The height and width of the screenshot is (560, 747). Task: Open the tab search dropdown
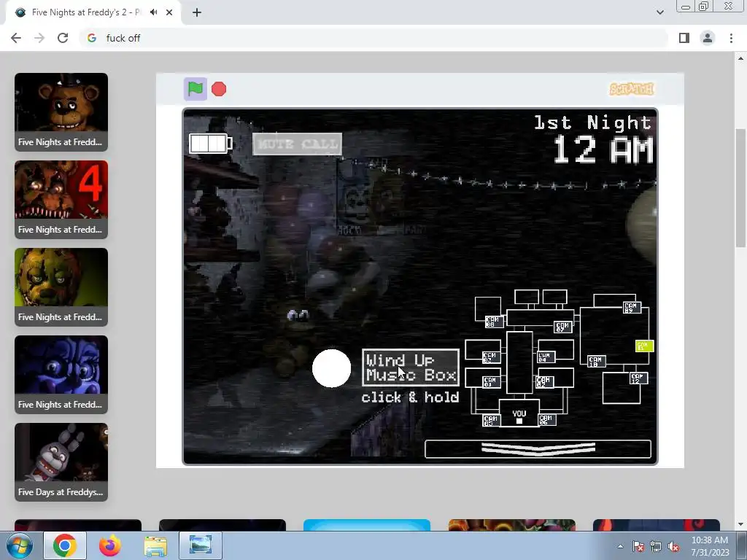click(659, 12)
